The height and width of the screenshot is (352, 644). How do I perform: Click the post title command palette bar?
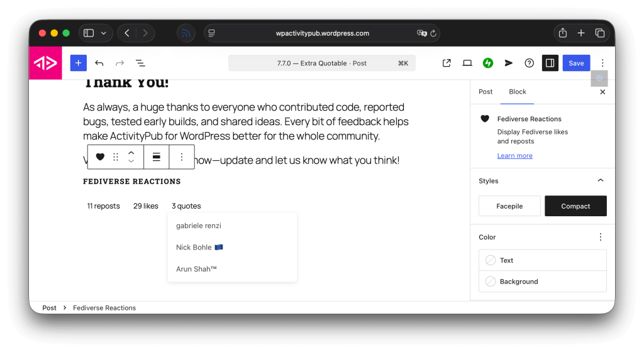coord(321,63)
